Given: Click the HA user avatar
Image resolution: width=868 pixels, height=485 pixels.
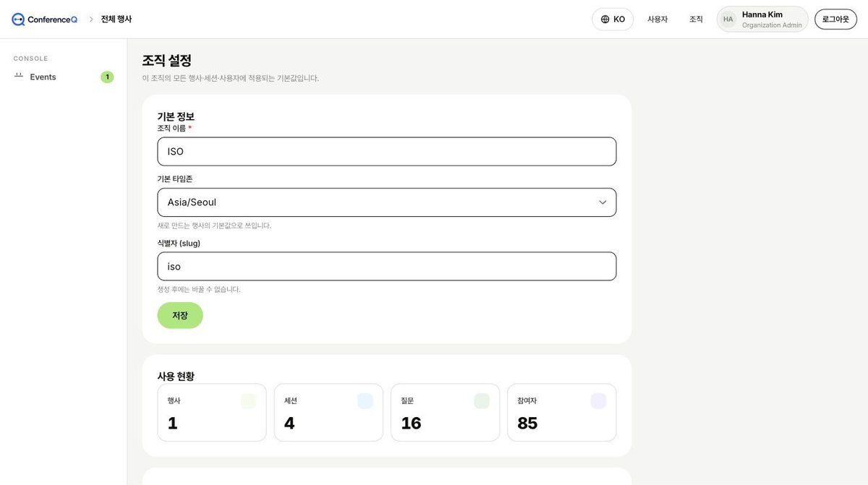Looking at the screenshot, I should (728, 20).
